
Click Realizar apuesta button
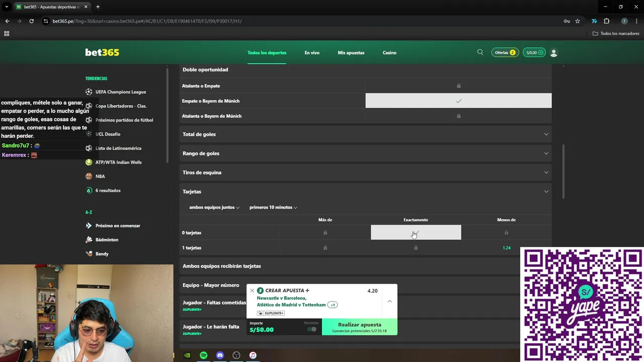(x=359, y=327)
